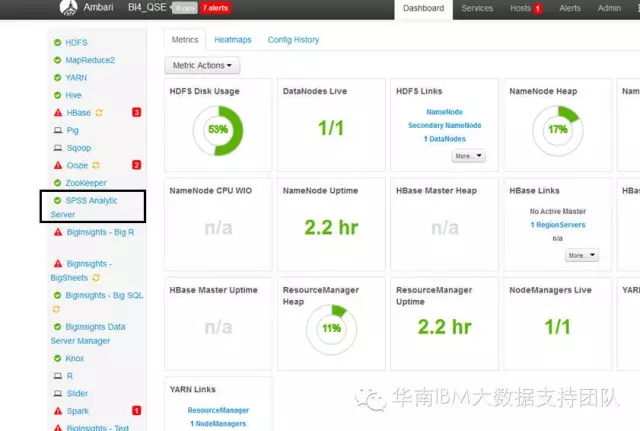Expand More in HDFS Links widget
Screen dimensions: 640x431
click(x=468, y=156)
